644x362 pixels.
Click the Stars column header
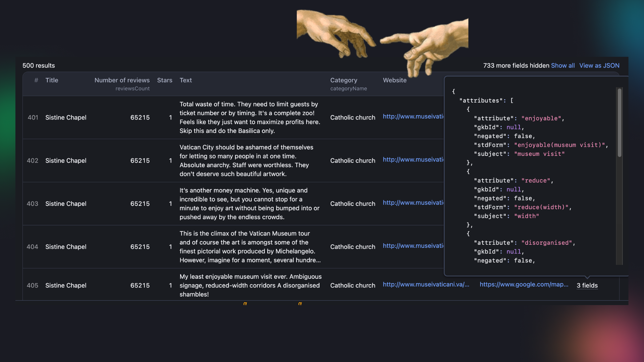tap(164, 80)
